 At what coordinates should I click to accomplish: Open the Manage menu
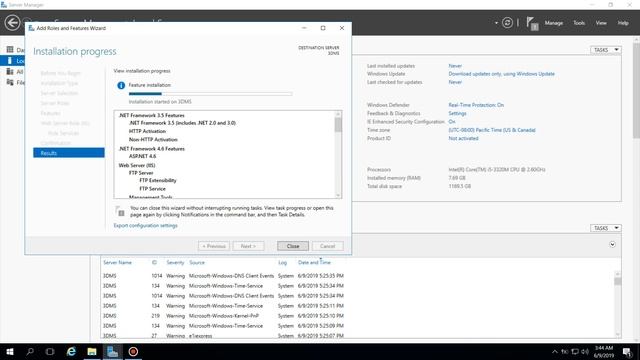553,23
